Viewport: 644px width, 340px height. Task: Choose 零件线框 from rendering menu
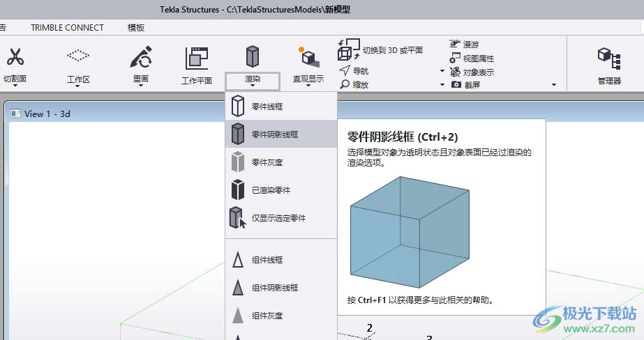(281, 106)
